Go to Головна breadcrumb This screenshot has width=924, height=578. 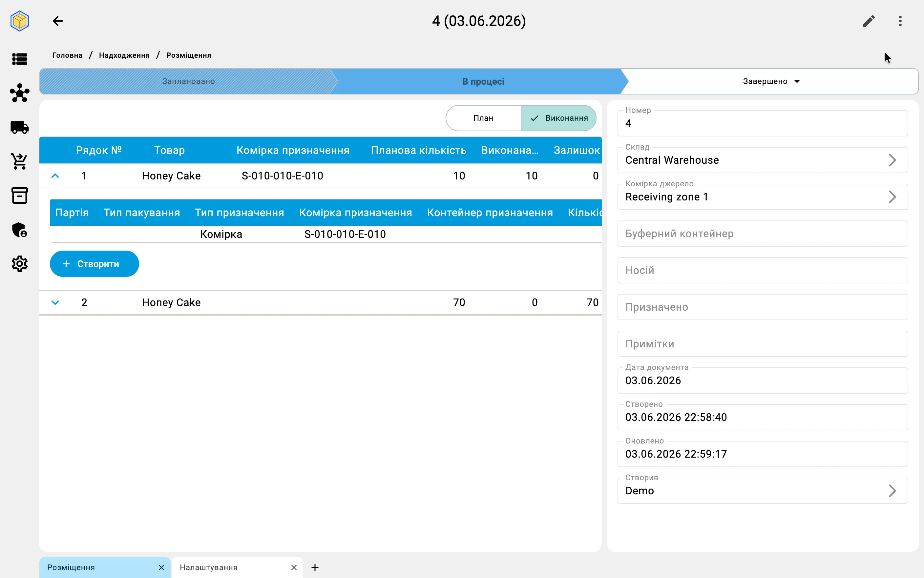pyautogui.click(x=67, y=55)
